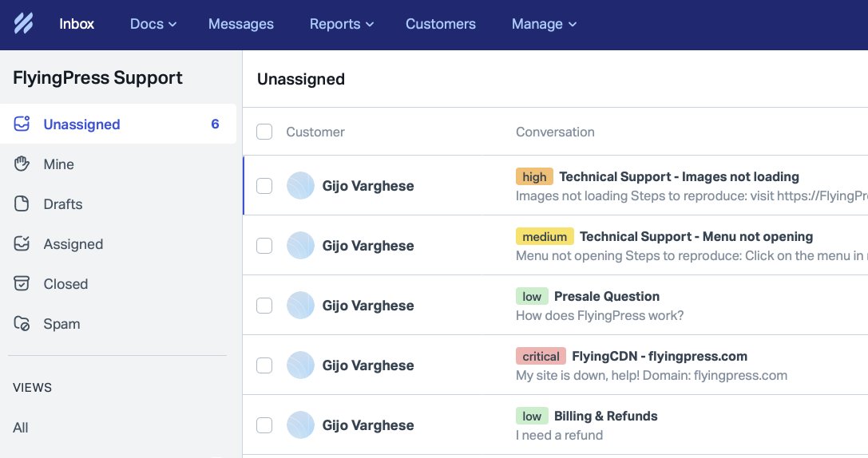This screenshot has height=458, width=868.
Task: Open Technical Support - Images not loading
Action: [679, 176]
